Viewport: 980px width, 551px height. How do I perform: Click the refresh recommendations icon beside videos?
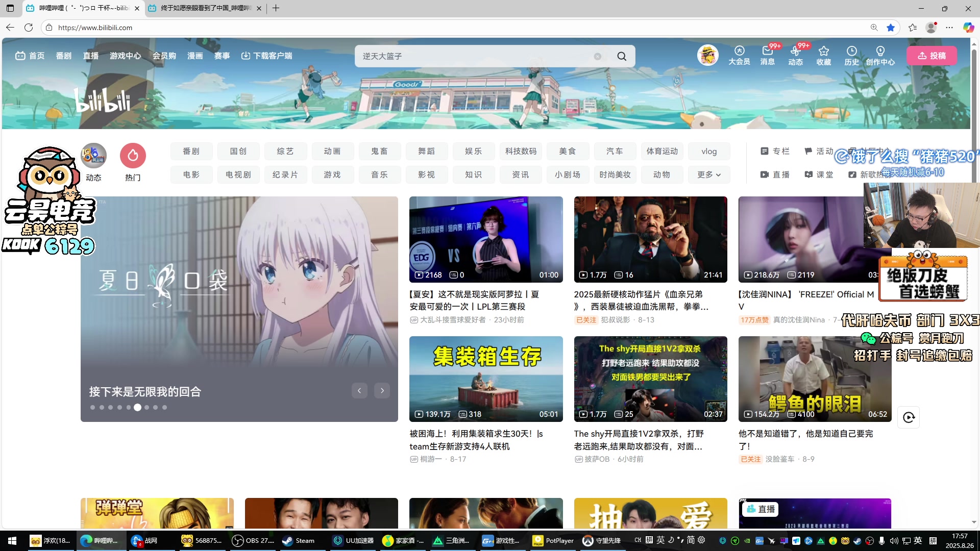tap(909, 417)
